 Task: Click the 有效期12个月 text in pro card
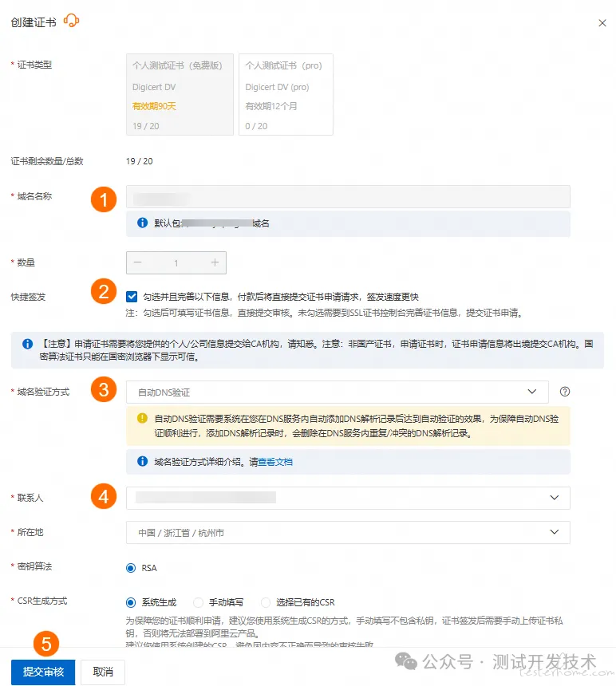coord(270,106)
